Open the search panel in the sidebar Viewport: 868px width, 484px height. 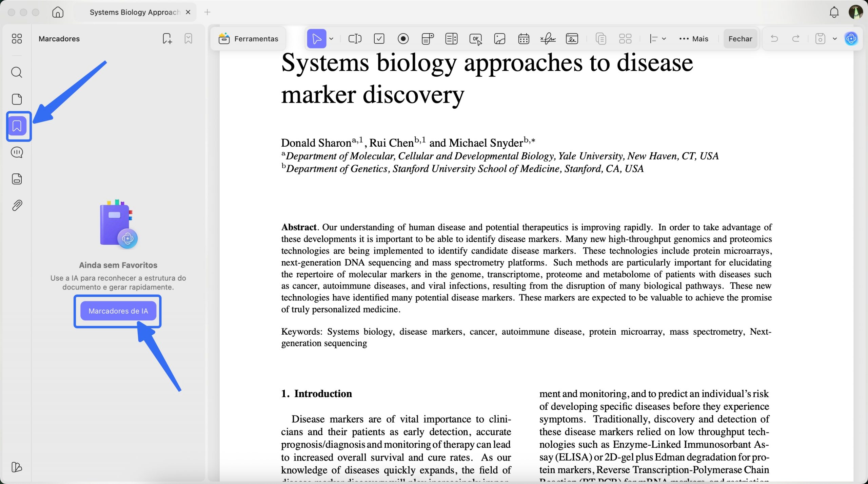(16, 72)
